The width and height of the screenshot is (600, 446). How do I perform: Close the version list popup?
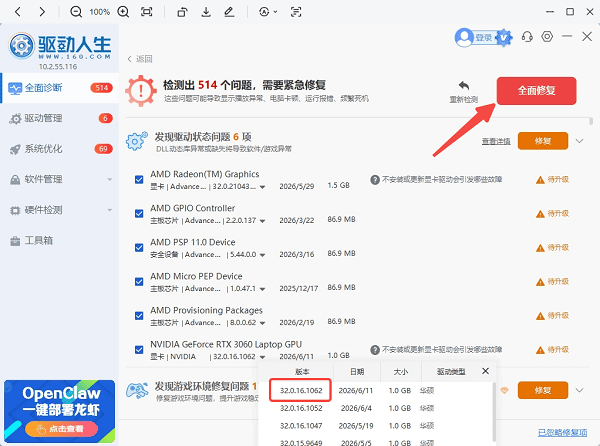(x=485, y=371)
